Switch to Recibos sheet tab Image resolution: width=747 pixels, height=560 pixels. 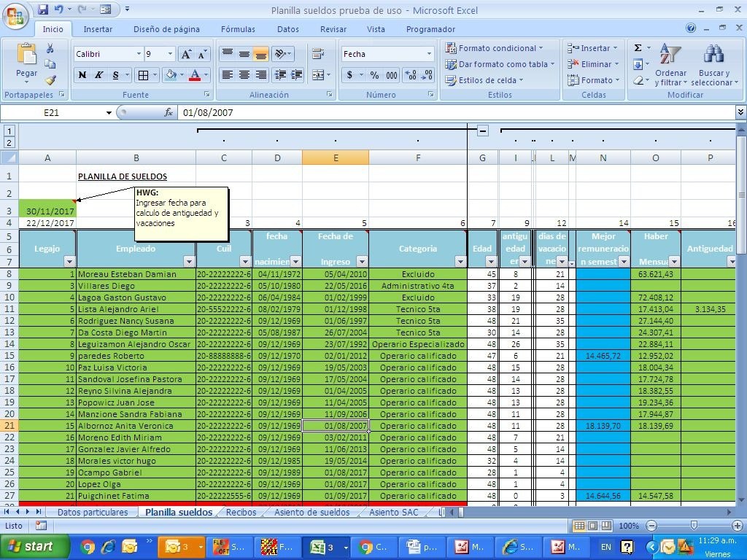click(241, 513)
